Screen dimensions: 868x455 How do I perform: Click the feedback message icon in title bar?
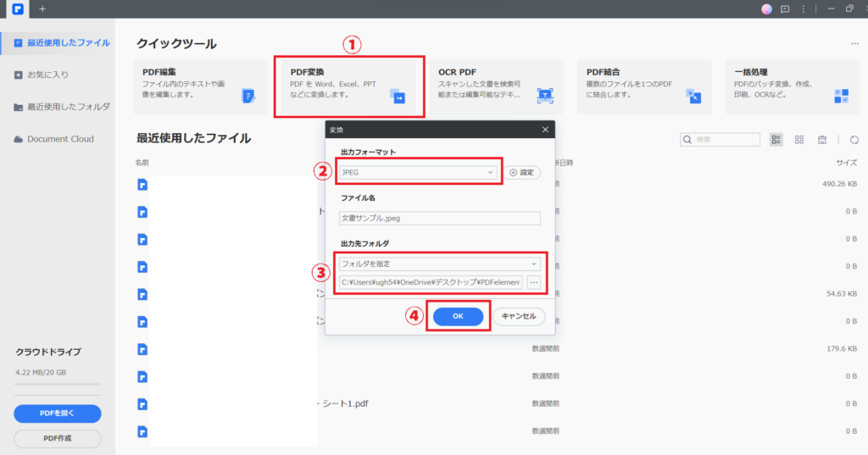coord(785,8)
